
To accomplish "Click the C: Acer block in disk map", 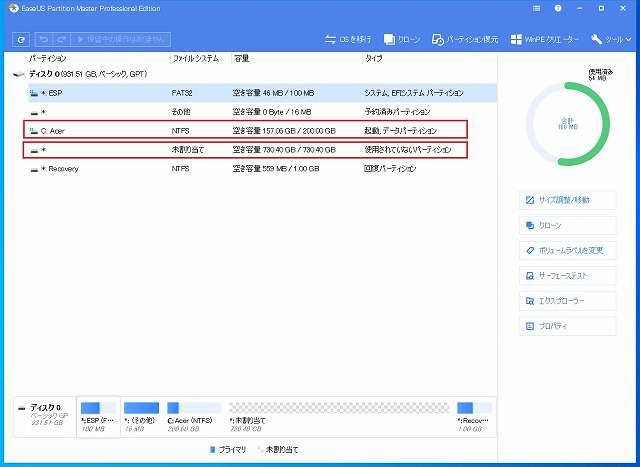I will [x=193, y=417].
